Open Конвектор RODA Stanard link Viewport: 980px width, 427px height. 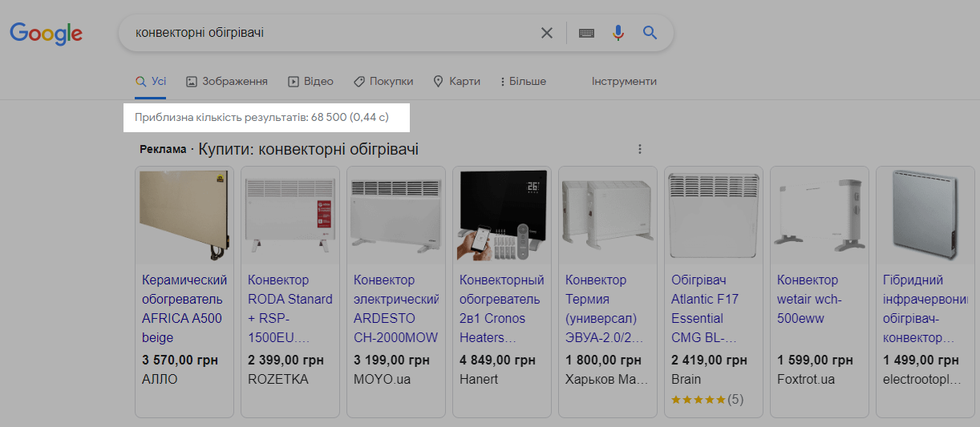tap(290, 309)
